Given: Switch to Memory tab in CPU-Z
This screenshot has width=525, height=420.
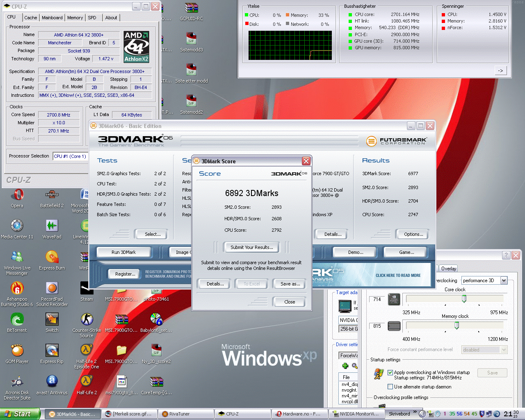Looking at the screenshot, I should pyautogui.click(x=75, y=18).
